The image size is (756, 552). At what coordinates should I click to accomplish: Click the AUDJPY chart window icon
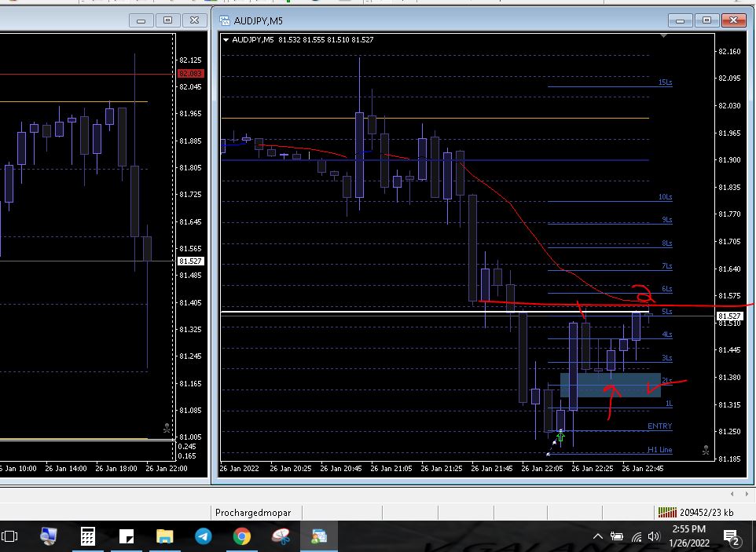point(225,20)
